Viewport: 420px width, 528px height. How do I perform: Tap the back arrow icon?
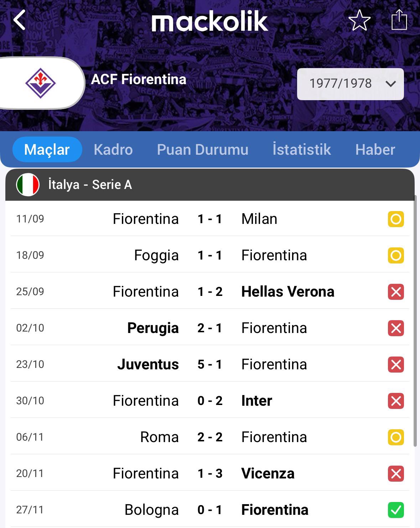(20, 20)
